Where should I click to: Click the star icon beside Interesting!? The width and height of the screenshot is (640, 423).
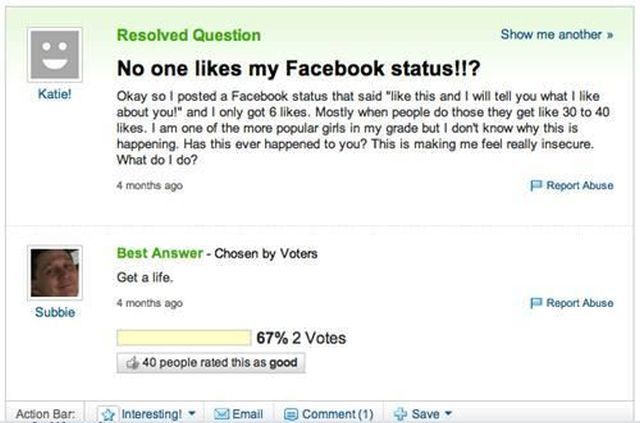point(108,413)
